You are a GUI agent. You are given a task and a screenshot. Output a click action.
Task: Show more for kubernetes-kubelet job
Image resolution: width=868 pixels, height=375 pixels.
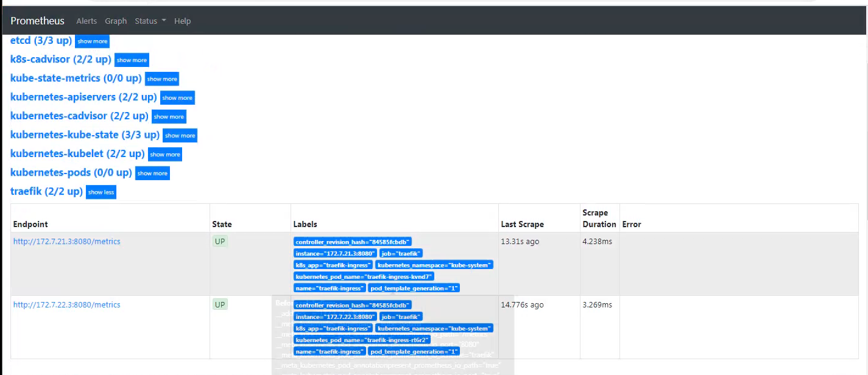[165, 155]
